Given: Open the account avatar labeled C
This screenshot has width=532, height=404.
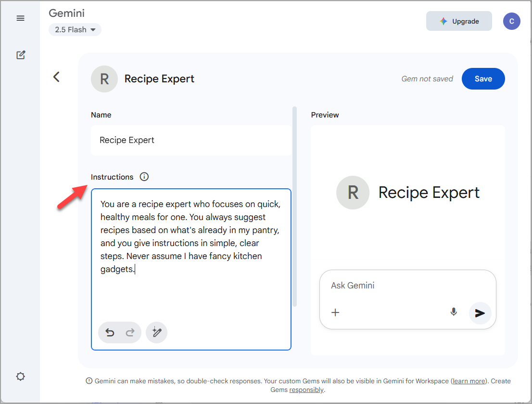Looking at the screenshot, I should pos(512,21).
